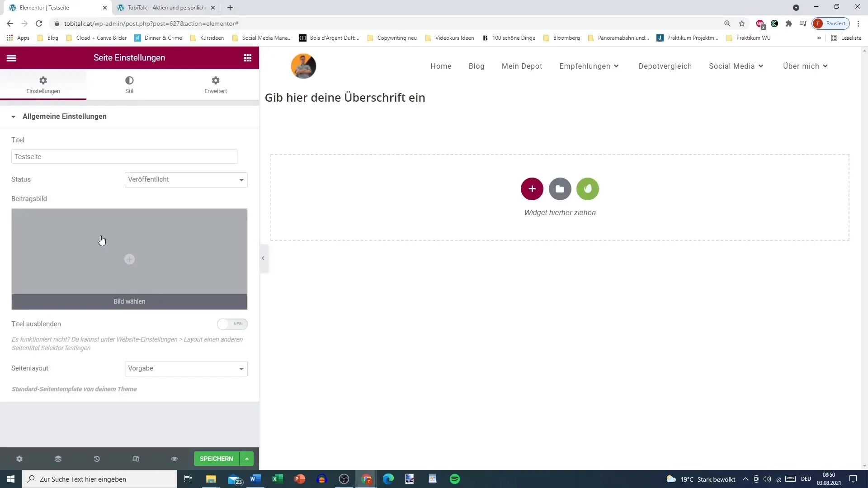Viewport: 868px width, 488px height.
Task: Open the Depotvergleich menu item
Action: coord(665,66)
